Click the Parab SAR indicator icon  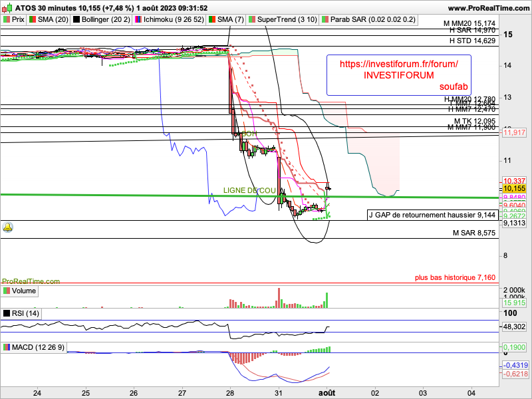tap(323, 20)
